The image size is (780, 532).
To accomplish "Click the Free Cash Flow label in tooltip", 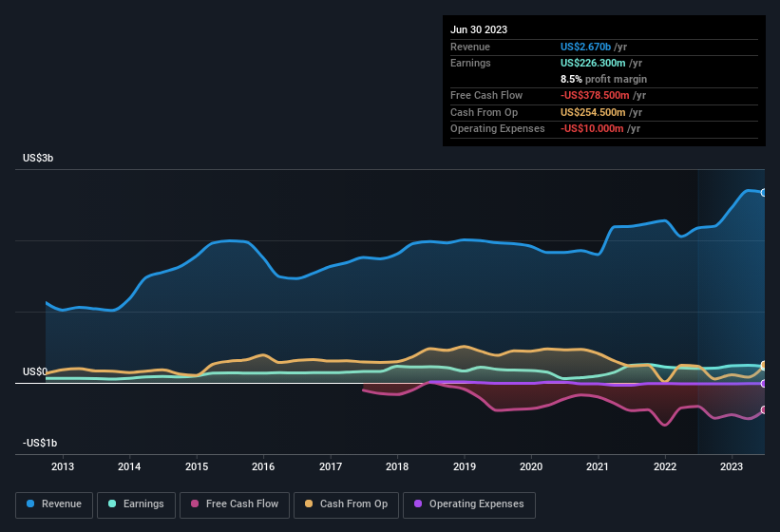I will pos(486,95).
